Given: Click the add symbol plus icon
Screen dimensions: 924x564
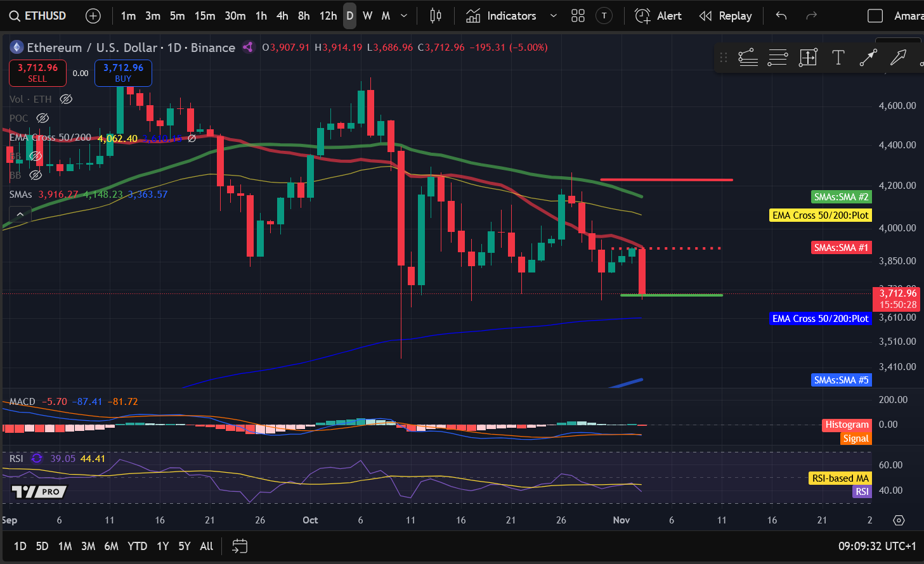Looking at the screenshot, I should click(x=93, y=16).
